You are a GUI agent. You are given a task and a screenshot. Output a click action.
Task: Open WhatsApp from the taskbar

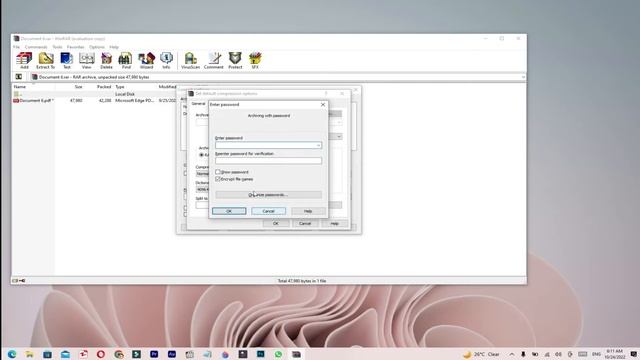(x=278, y=354)
